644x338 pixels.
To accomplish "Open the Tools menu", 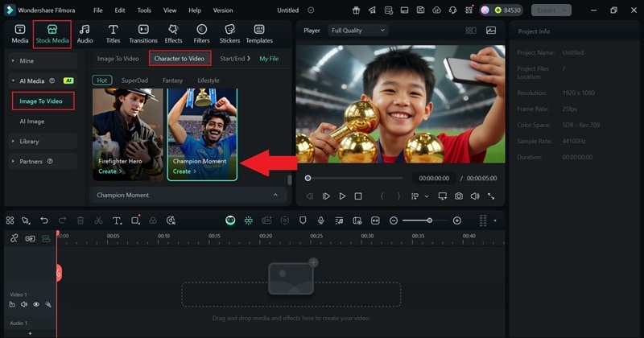I will 144,10.
